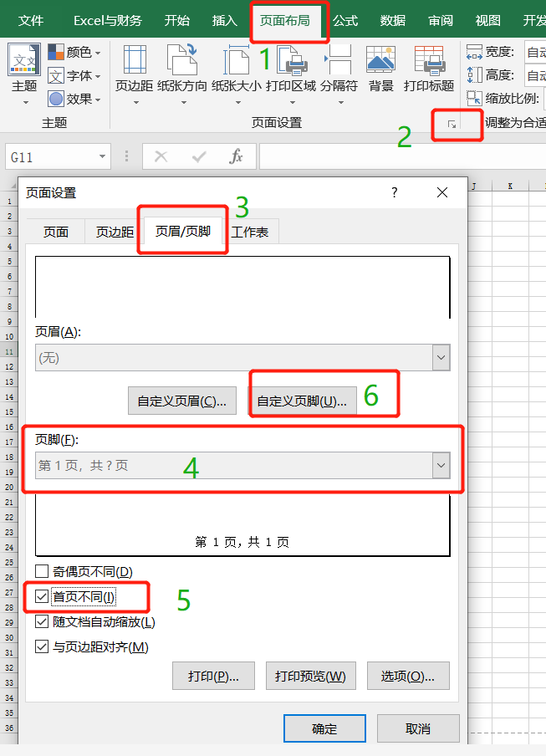Select the 页眉/页脚 dialog tab
Viewport: 546px width, 756px height.
(x=183, y=232)
